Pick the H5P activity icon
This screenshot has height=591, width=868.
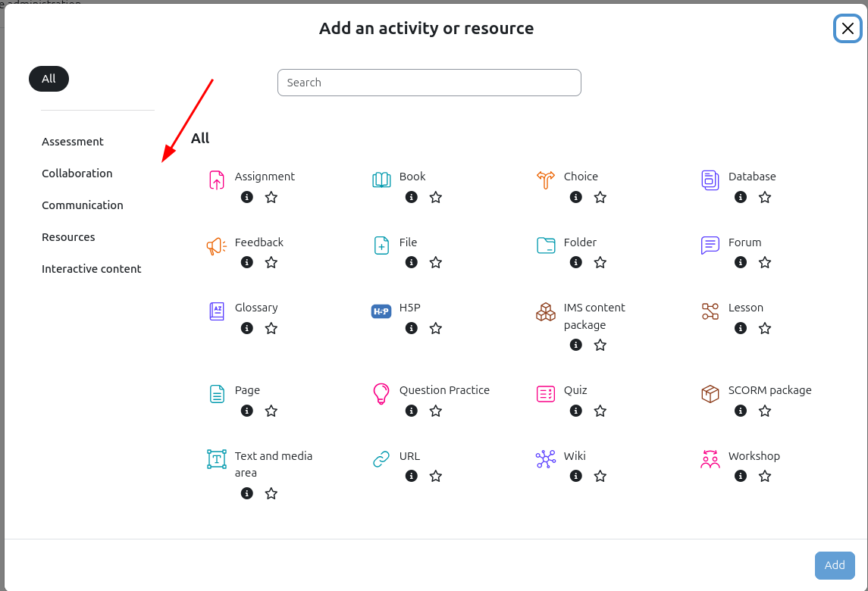tap(381, 311)
